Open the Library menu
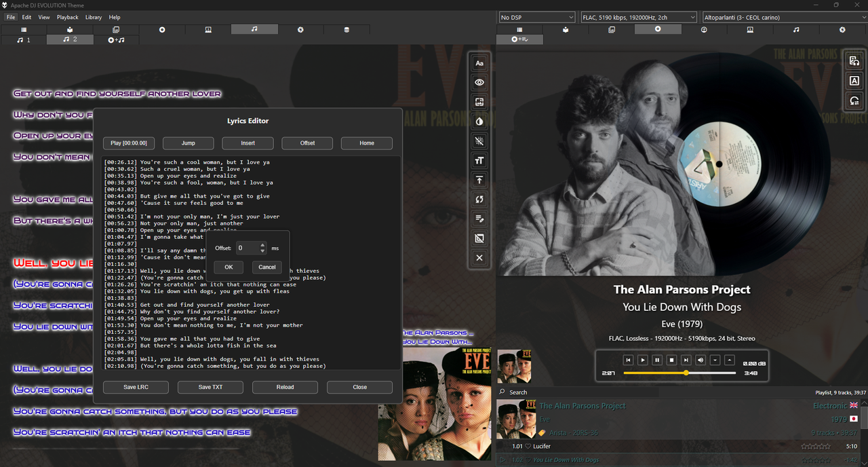 pos(94,17)
